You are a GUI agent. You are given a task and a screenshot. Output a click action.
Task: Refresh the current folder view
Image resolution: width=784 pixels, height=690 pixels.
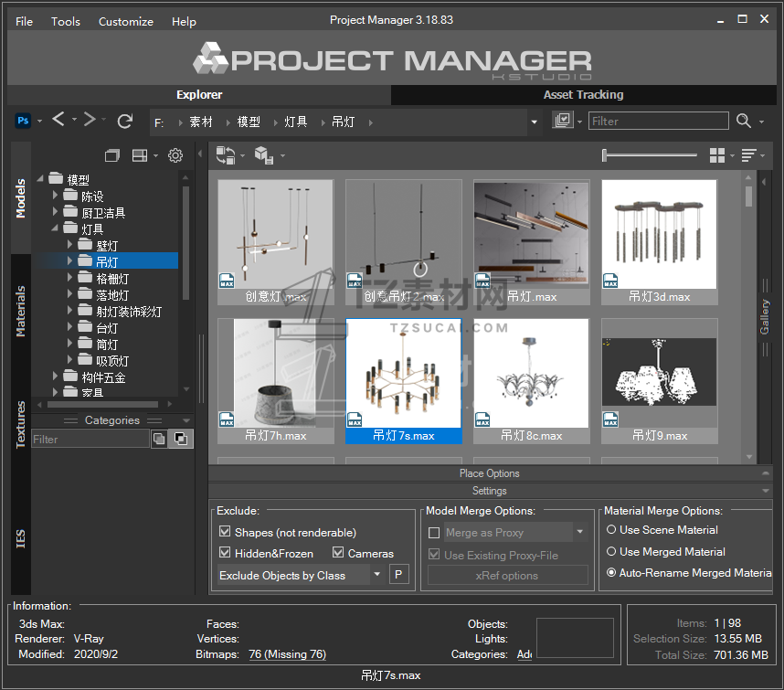coord(125,121)
